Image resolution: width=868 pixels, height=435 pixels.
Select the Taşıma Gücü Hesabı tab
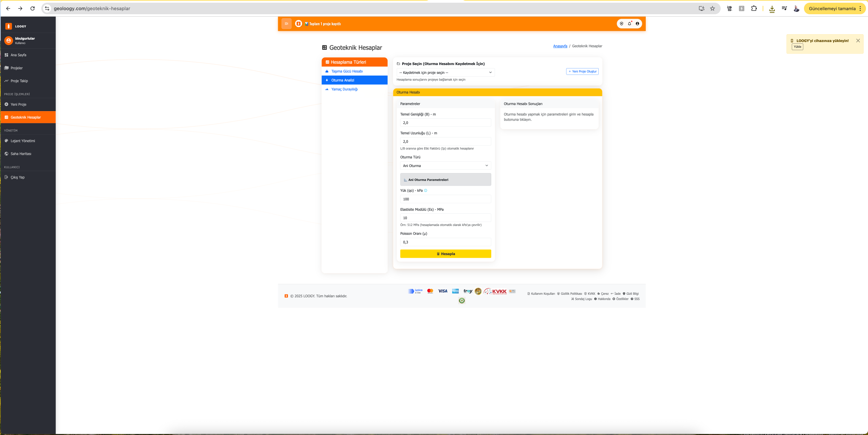pos(347,71)
